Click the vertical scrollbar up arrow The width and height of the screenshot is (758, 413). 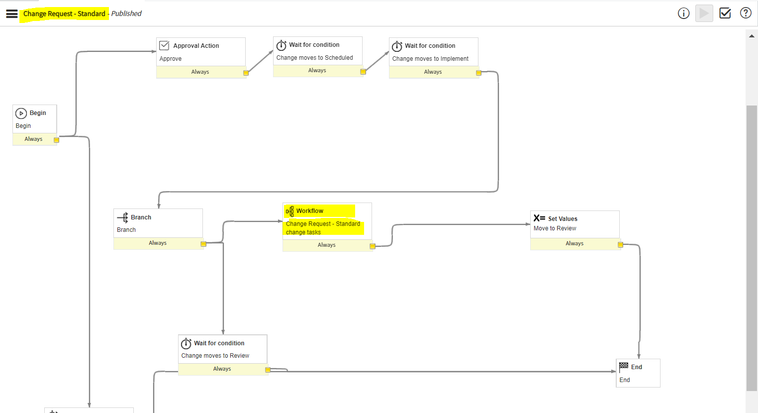pyautogui.click(x=752, y=36)
